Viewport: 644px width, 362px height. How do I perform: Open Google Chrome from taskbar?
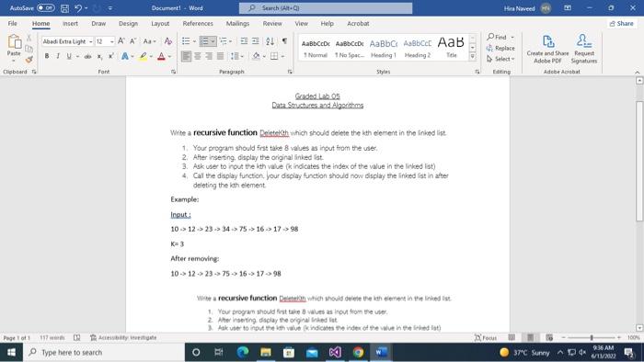pyautogui.click(x=358, y=352)
